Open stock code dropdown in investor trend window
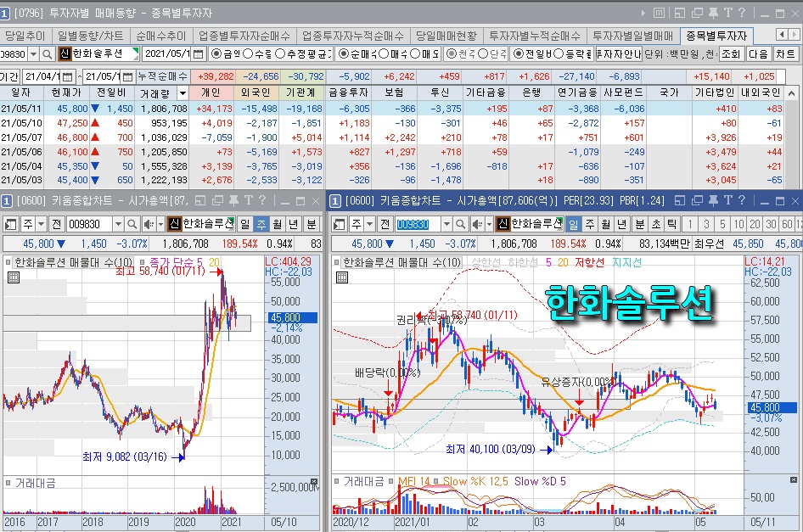Screen dimensions: 803x532 click(33, 53)
